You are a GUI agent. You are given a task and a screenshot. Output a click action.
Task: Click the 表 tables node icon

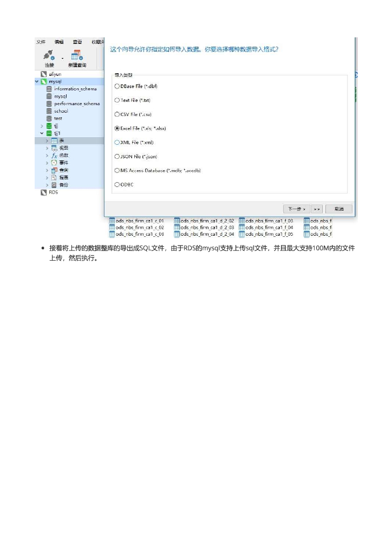54,140
